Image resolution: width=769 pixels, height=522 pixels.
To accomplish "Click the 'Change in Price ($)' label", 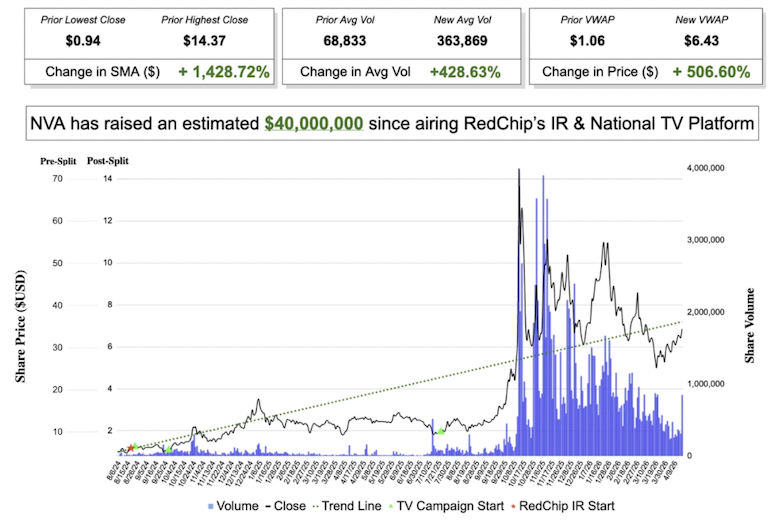I will [600, 72].
